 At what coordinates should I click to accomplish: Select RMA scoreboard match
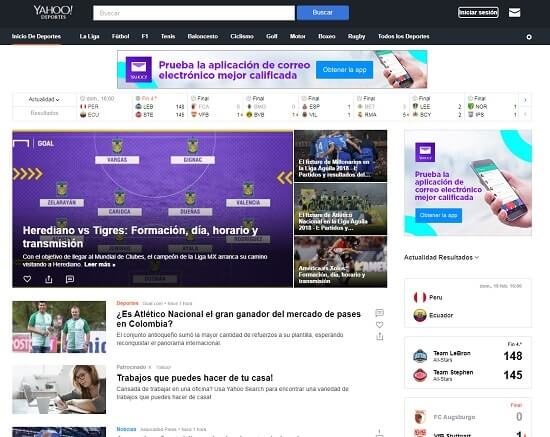pyautogui.click(x=382, y=107)
